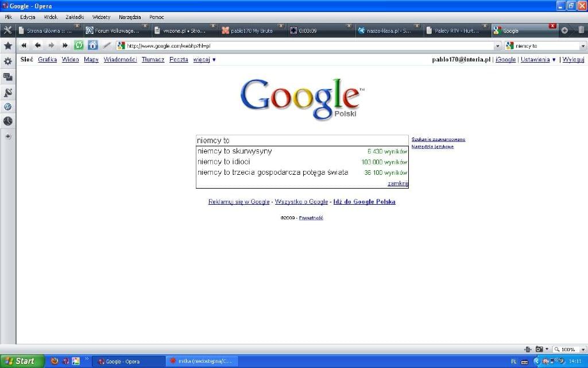Open the History clock panel

(x=7, y=121)
